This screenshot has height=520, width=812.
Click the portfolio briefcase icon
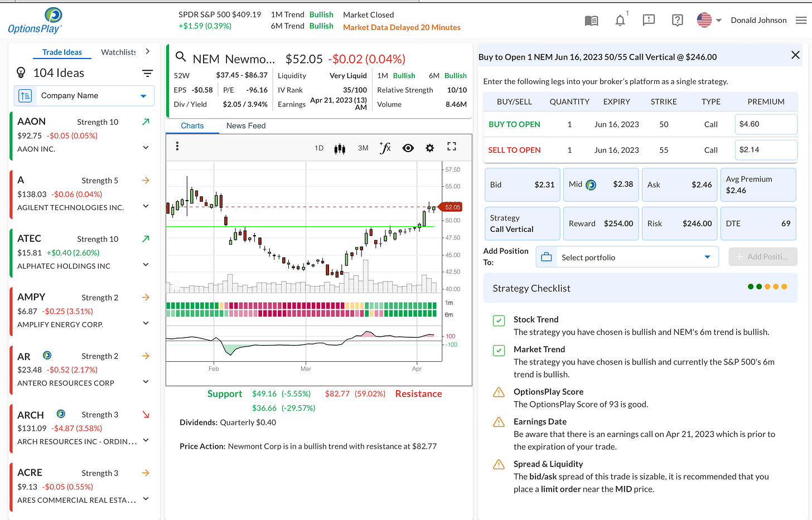547,257
